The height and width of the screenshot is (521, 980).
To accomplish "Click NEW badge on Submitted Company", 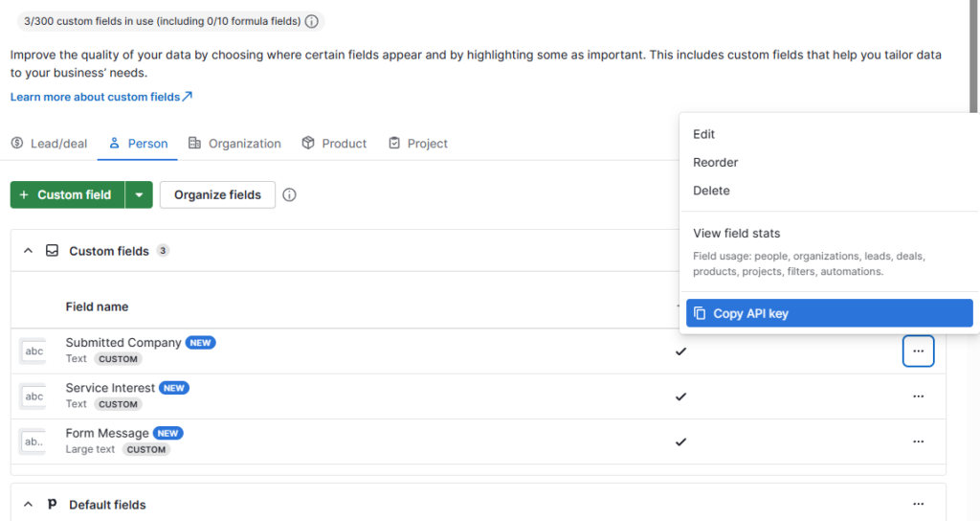I will pyautogui.click(x=200, y=343).
